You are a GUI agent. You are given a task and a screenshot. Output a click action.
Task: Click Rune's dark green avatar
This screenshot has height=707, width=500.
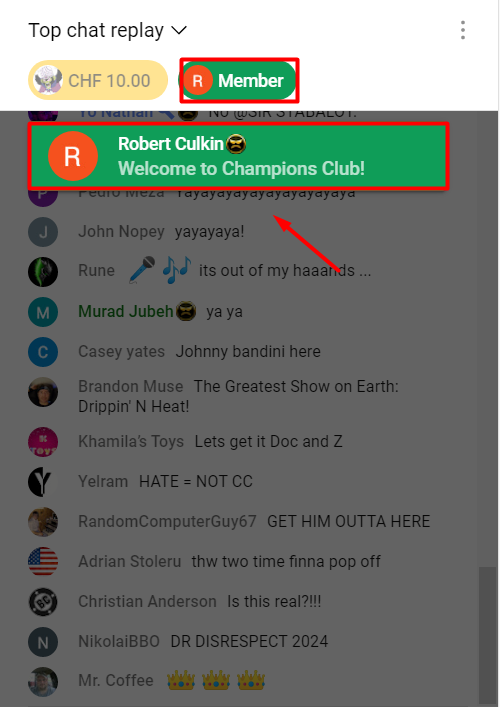(43, 271)
